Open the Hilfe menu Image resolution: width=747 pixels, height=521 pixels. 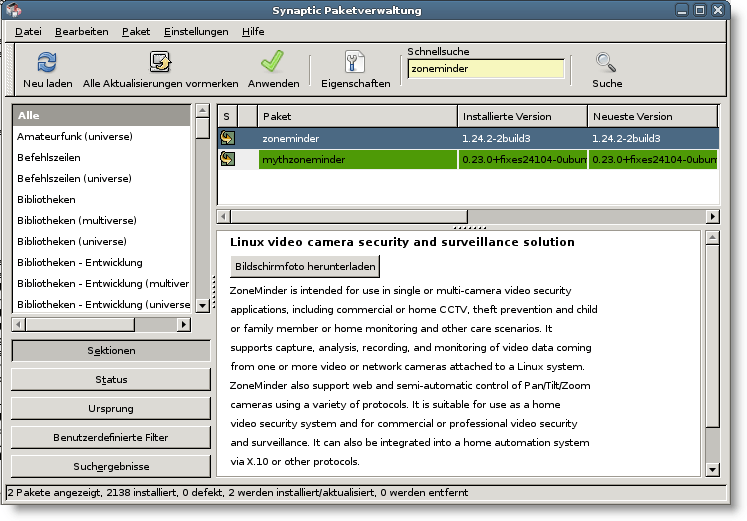pyautogui.click(x=253, y=31)
